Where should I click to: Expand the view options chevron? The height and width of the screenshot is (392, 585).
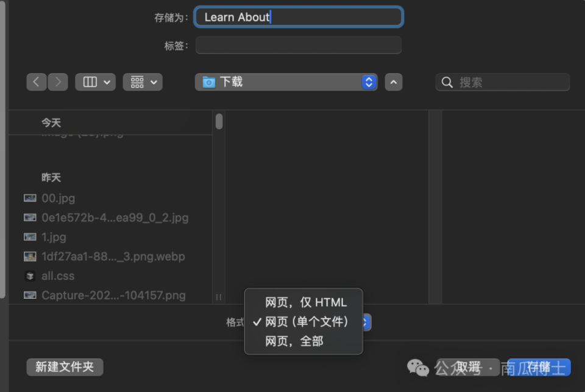[x=152, y=82]
